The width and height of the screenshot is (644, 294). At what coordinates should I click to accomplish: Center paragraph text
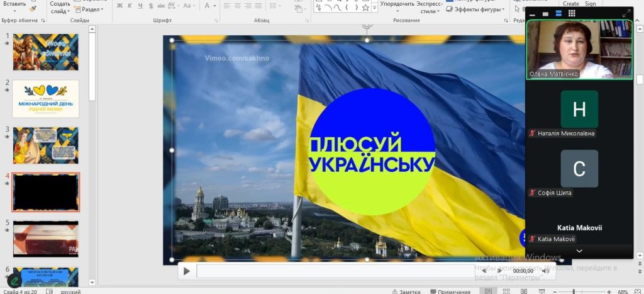coord(237,6)
